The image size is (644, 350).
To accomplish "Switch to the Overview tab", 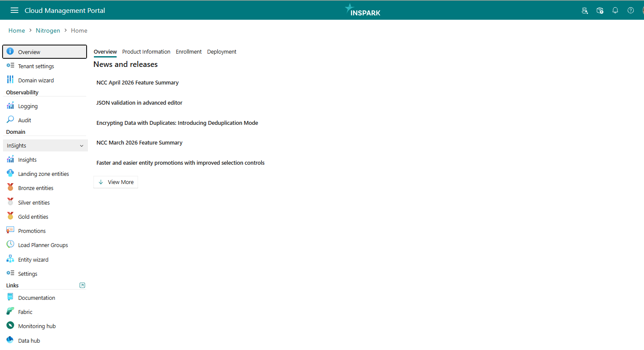I will 105,52.
